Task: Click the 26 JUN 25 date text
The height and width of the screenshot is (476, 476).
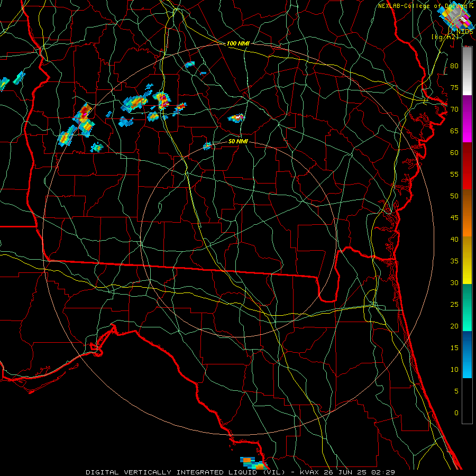Action: (346, 472)
